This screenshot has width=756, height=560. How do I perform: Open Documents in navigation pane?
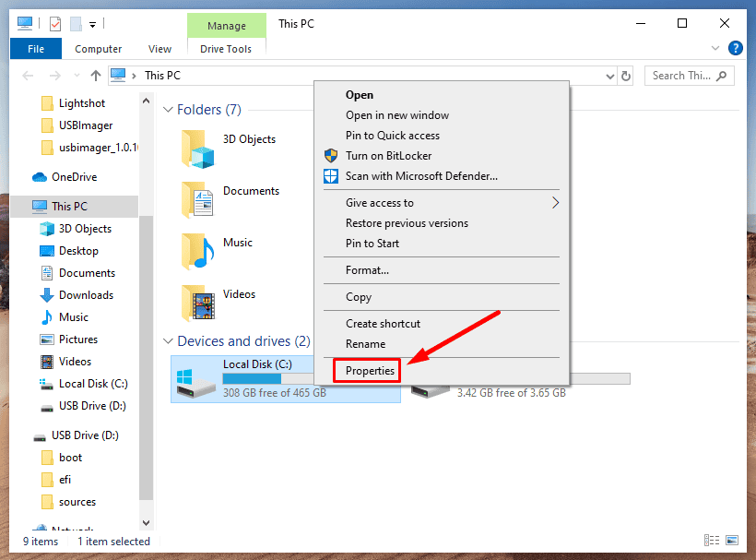point(77,273)
